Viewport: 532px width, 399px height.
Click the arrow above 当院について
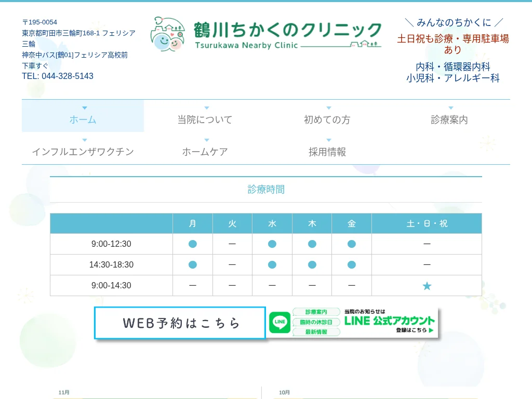pyautogui.click(x=207, y=108)
